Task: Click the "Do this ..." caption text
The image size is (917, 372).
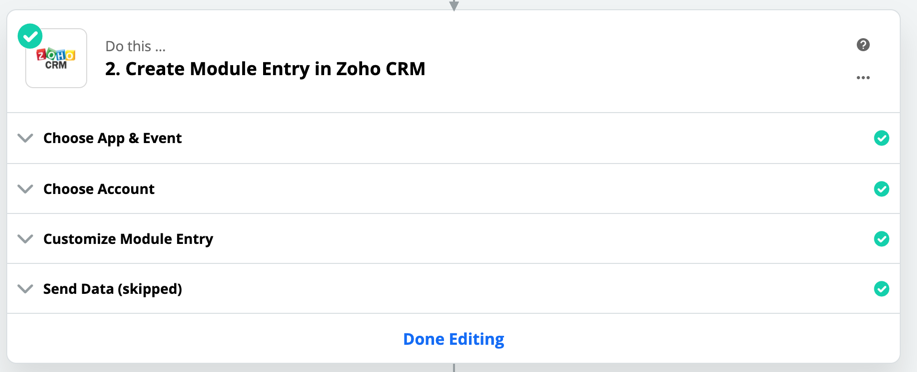Action: [x=136, y=46]
